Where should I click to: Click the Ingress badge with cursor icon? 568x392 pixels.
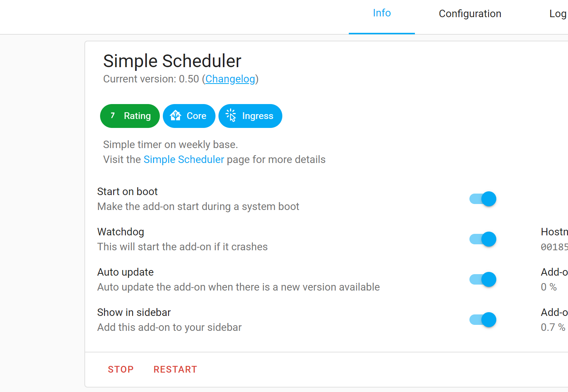(250, 116)
